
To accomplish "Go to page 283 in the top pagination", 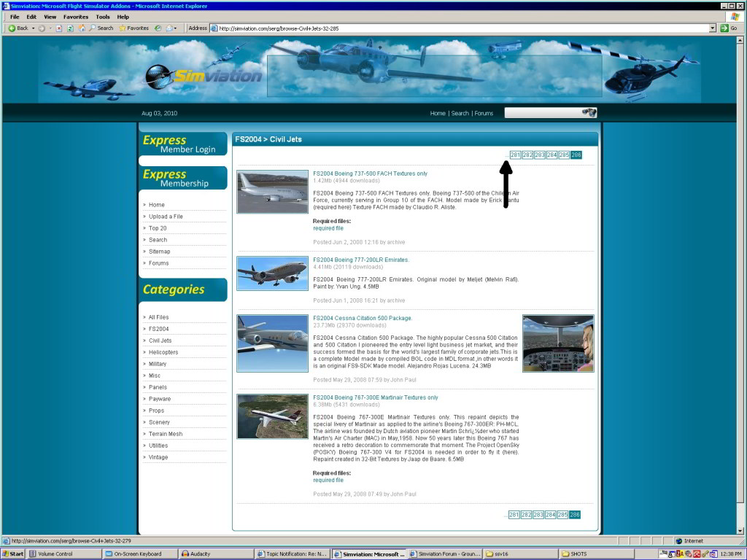I will (x=540, y=155).
